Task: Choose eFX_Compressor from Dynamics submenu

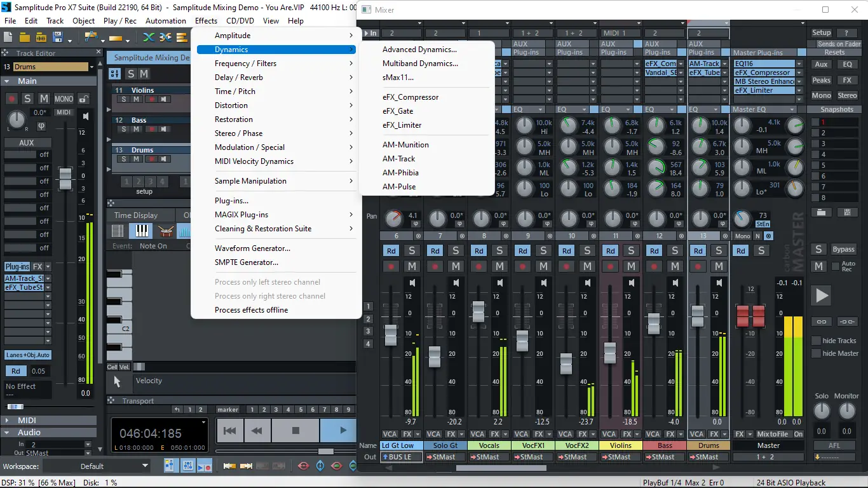Action: tap(410, 97)
